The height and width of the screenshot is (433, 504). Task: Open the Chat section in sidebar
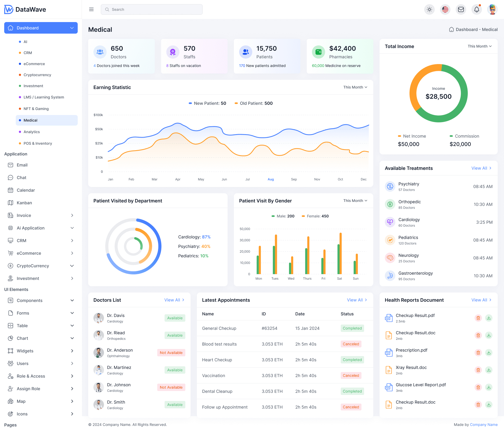click(21, 178)
